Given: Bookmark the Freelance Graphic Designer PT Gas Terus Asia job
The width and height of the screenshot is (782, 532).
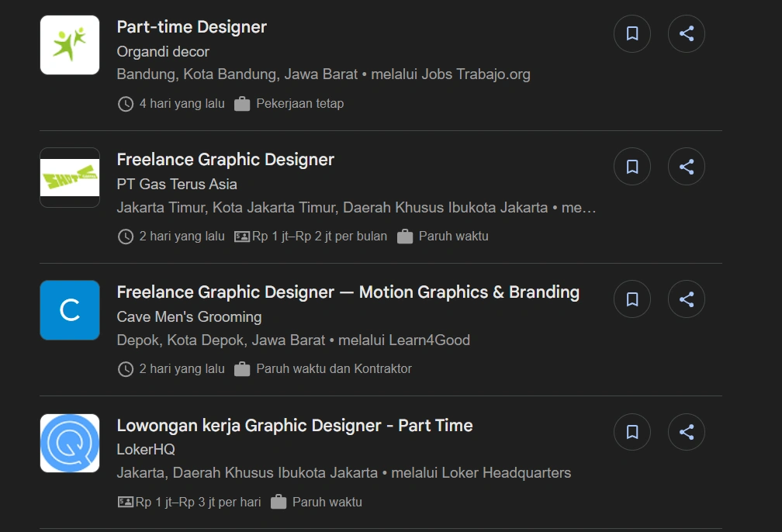Looking at the screenshot, I should [632, 166].
